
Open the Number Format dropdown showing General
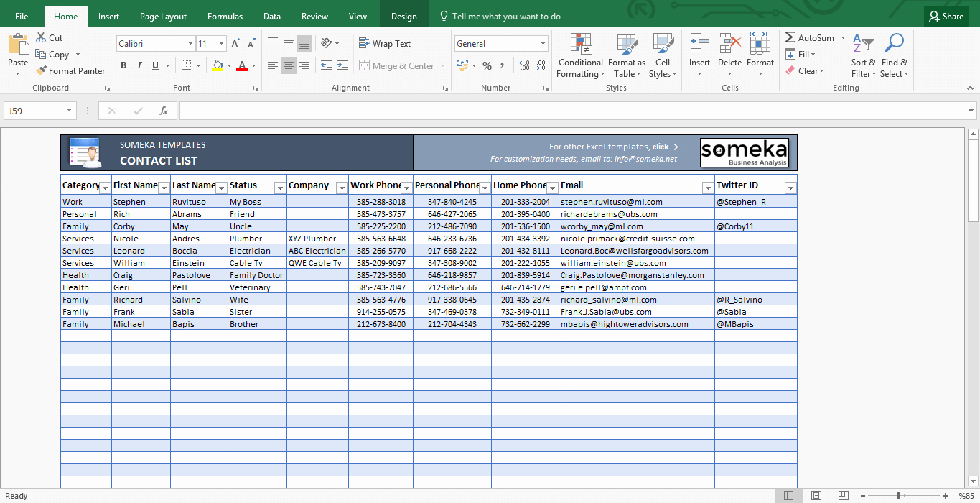500,43
